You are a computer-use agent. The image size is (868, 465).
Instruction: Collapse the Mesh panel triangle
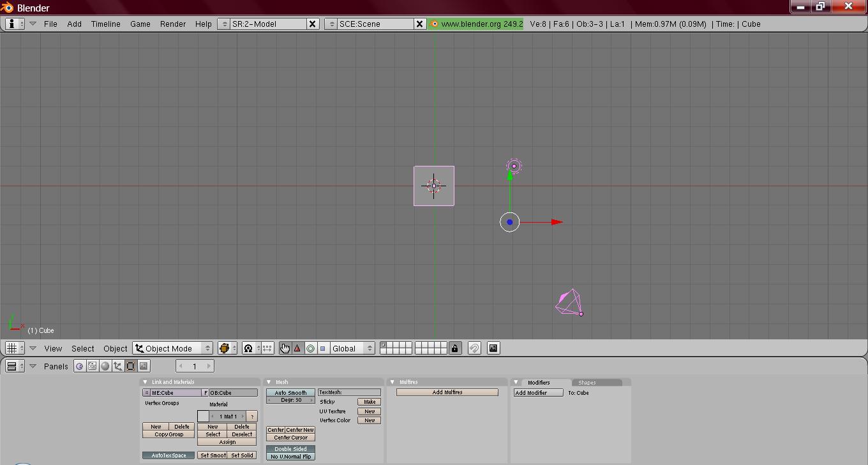pos(269,382)
